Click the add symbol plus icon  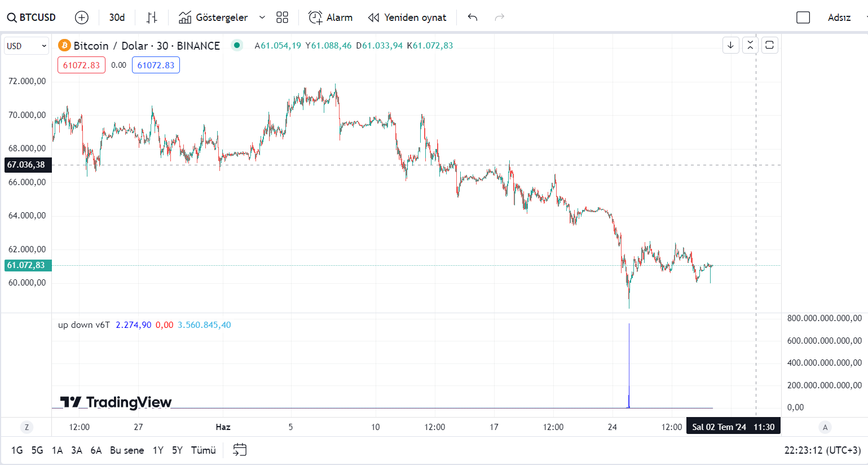pyautogui.click(x=82, y=17)
